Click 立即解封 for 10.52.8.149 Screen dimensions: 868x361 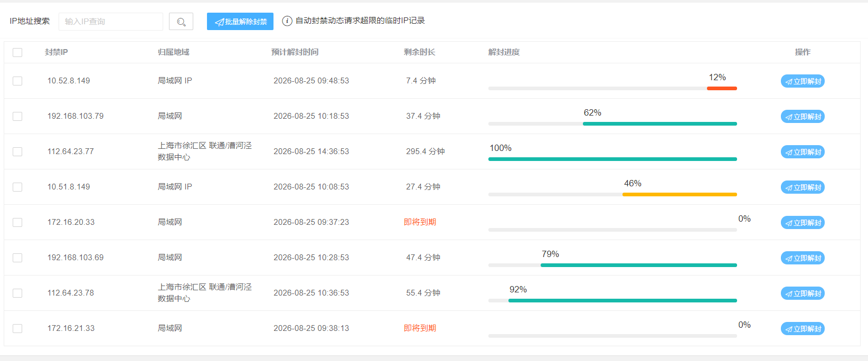click(x=803, y=81)
